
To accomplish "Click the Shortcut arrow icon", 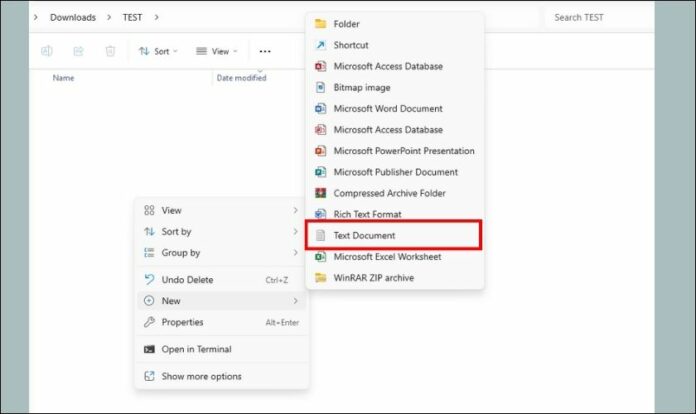I will click(x=320, y=45).
